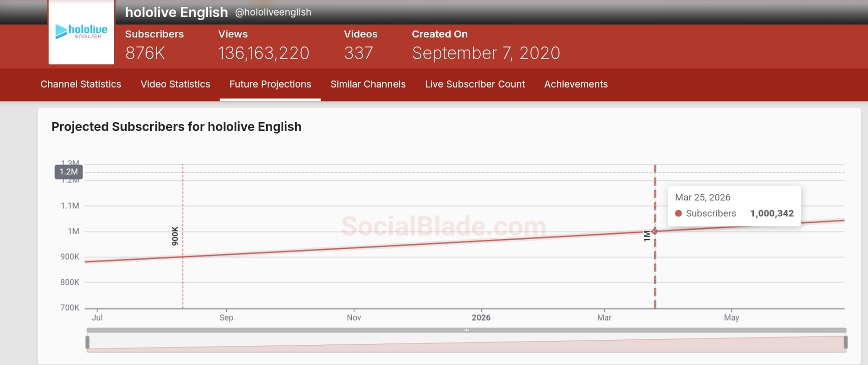The width and height of the screenshot is (868, 365).
Task: Click the chart horizontal scrollbar grip
Action: pos(466,330)
